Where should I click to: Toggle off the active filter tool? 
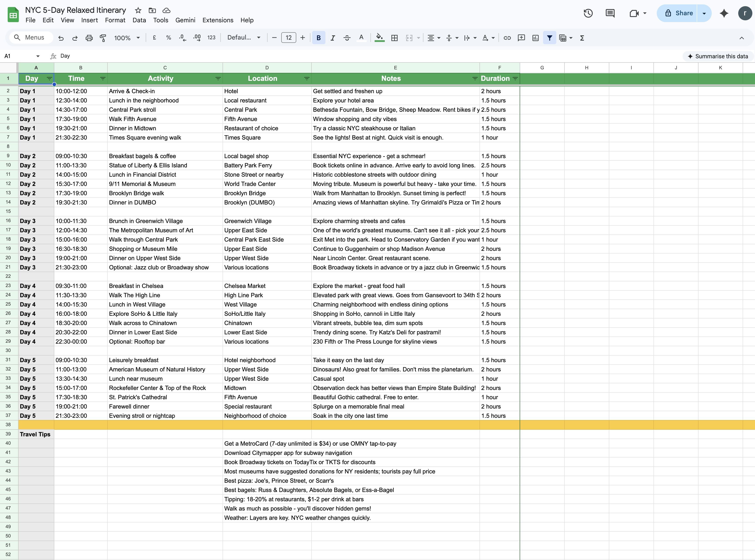pyautogui.click(x=549, y=38)
